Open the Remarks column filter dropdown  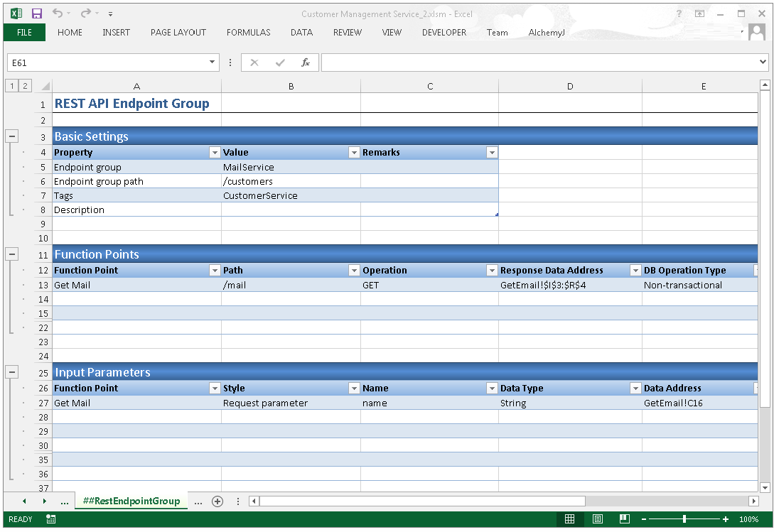coord(492,153)
